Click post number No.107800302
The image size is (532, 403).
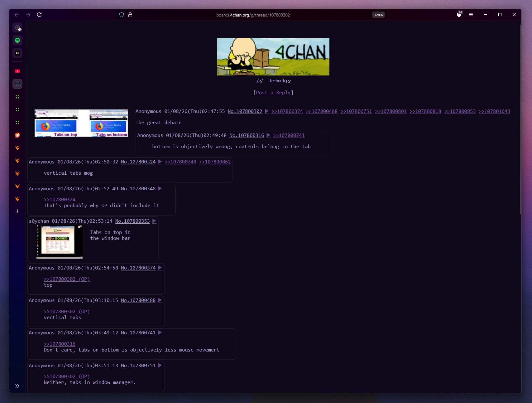(x=245, y=111)
